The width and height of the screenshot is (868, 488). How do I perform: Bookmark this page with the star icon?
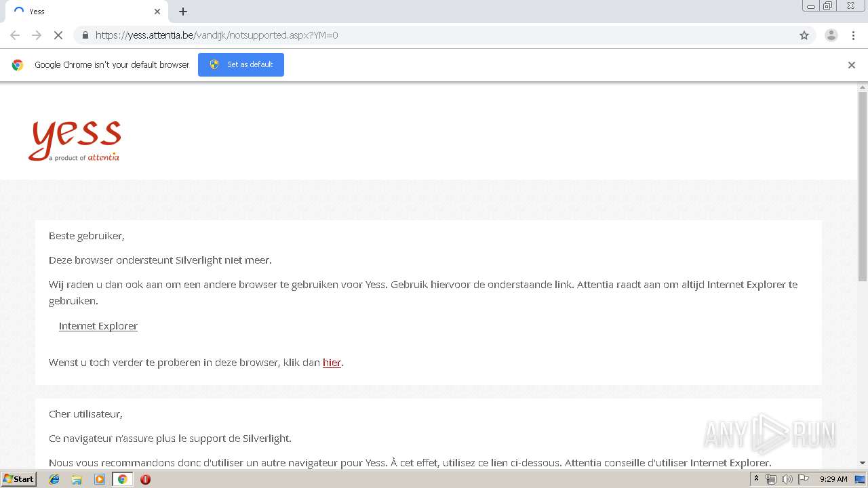pyautogui.click(x=804, y=35)
